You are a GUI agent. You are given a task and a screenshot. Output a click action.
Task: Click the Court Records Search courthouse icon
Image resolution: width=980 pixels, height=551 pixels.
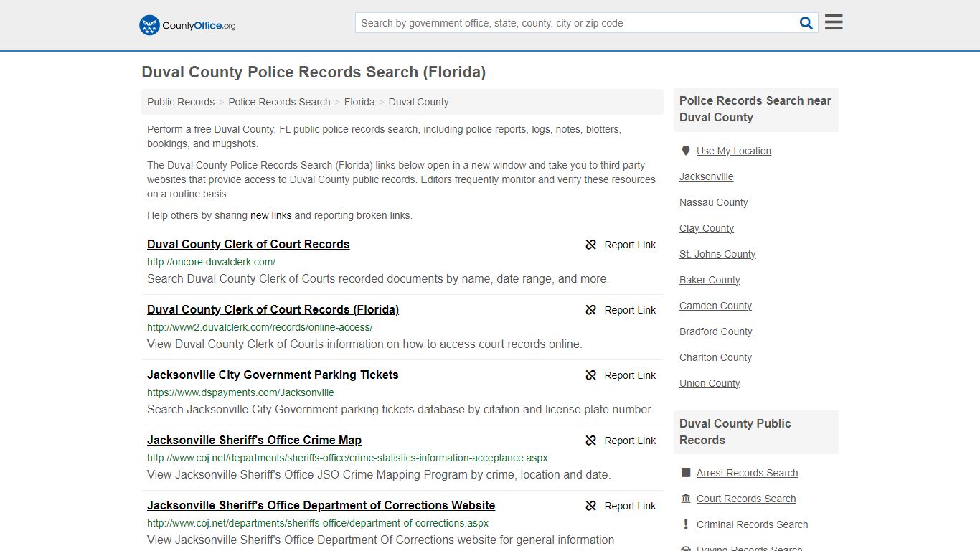686,499
